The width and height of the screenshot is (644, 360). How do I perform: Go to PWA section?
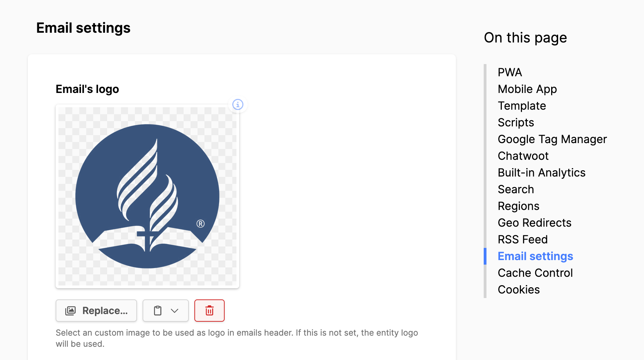[510, 72]
